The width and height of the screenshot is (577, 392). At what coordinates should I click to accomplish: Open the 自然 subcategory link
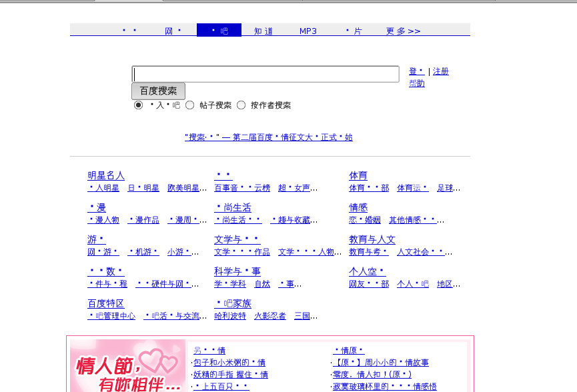(262, 284)
